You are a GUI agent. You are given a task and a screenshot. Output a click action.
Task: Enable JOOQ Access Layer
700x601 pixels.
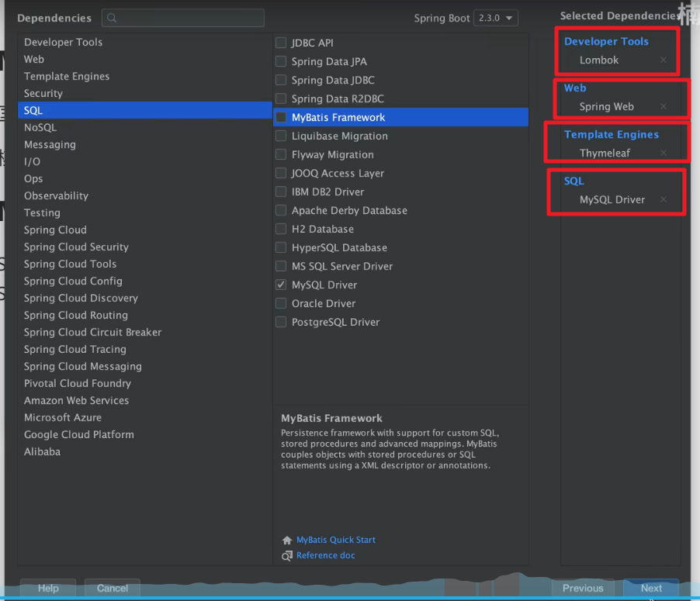tap(281, 173)
